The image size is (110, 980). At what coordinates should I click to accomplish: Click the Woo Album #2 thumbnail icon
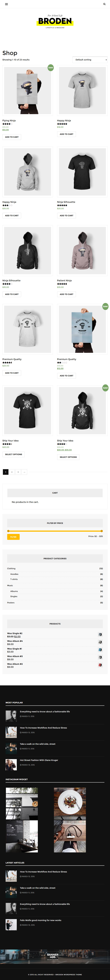click(x=100, y=665)
